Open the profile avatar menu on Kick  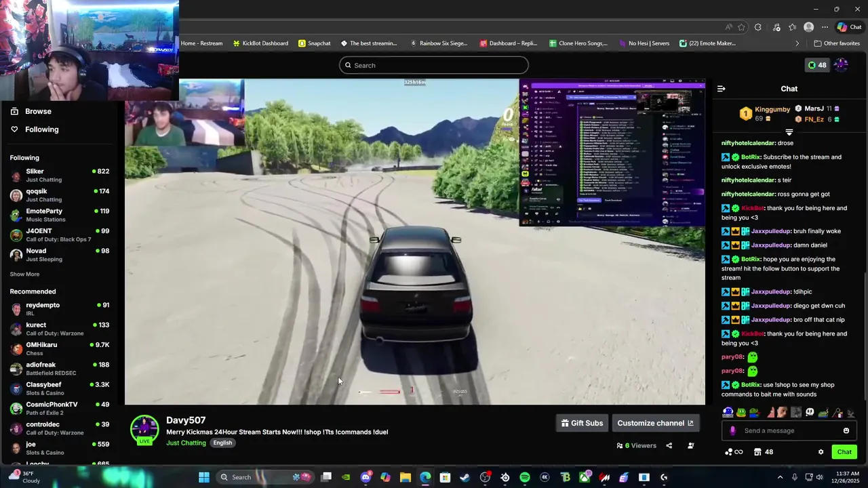pos(841,65)
